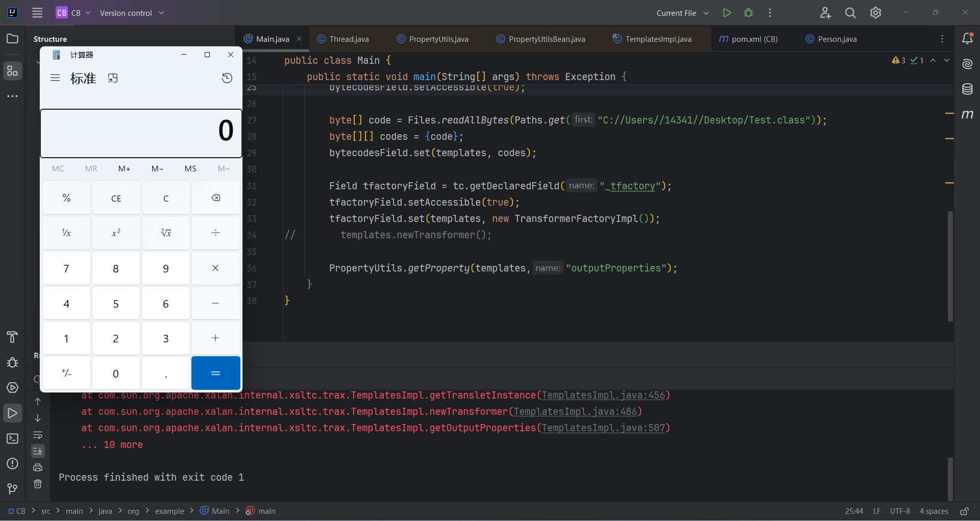The image size is (980, 521).
Task: Open the Code With Me user icon
Action: pyautogui.click(x=825, y=13)
